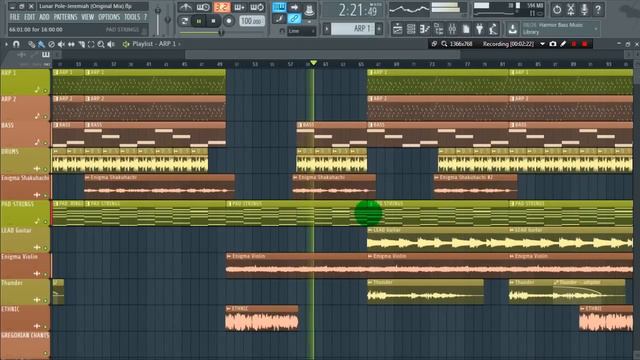Open the Mixer view icon

[452, 29]
